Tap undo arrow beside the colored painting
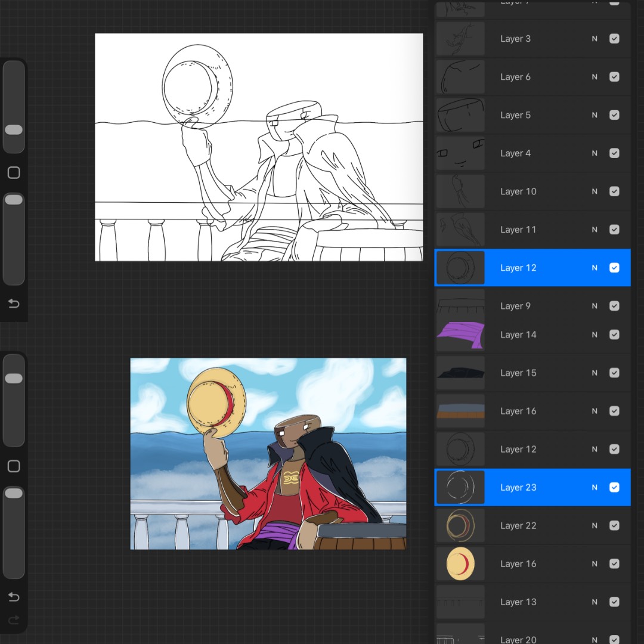644x644 pixels. tap(14, 597)
